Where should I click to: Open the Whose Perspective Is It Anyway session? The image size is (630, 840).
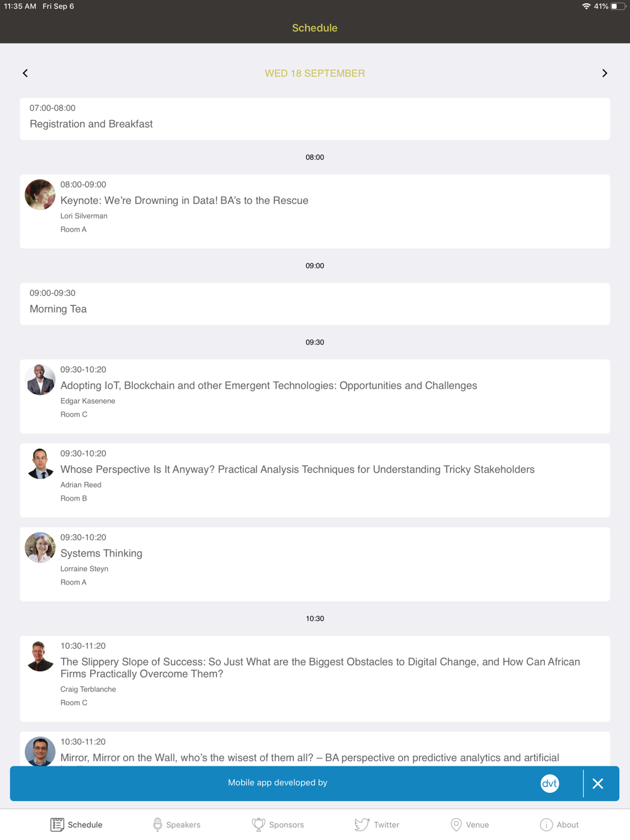(x=315, y=480)
